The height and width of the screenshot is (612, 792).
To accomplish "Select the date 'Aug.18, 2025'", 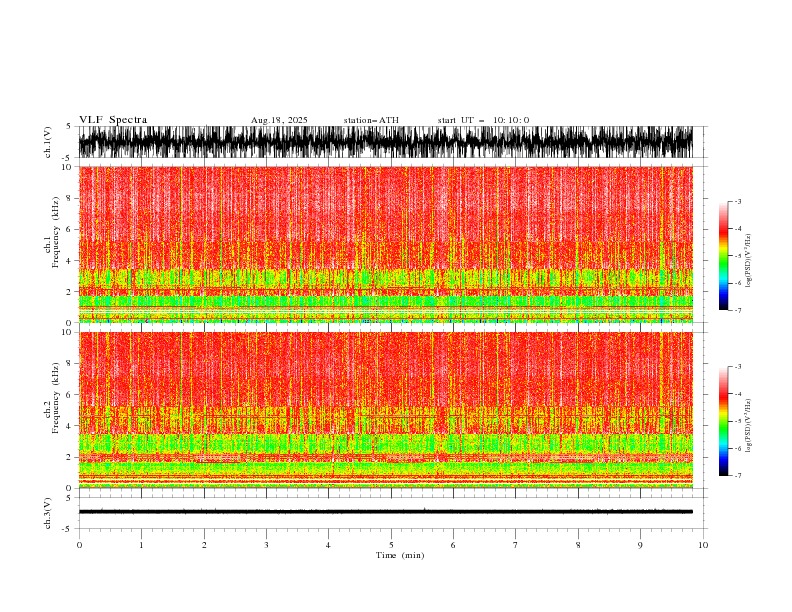I will click(x=279, y=120).
